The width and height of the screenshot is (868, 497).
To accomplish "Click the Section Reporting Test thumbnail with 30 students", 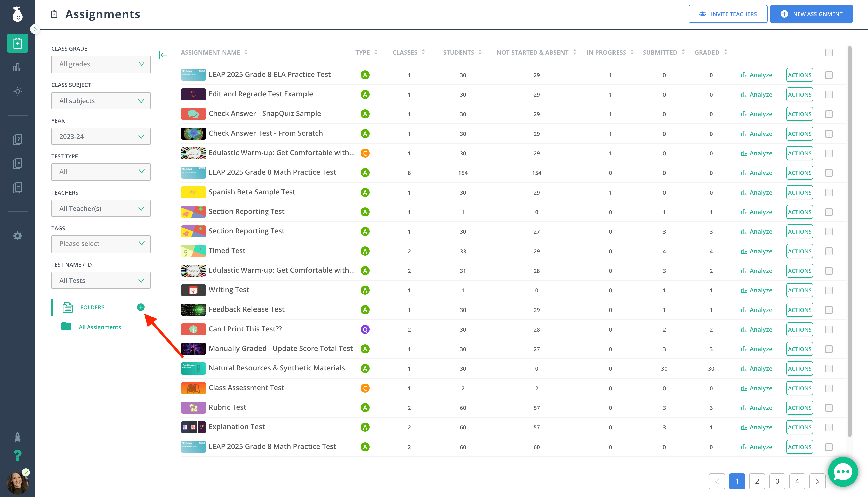I will (193, 231).
